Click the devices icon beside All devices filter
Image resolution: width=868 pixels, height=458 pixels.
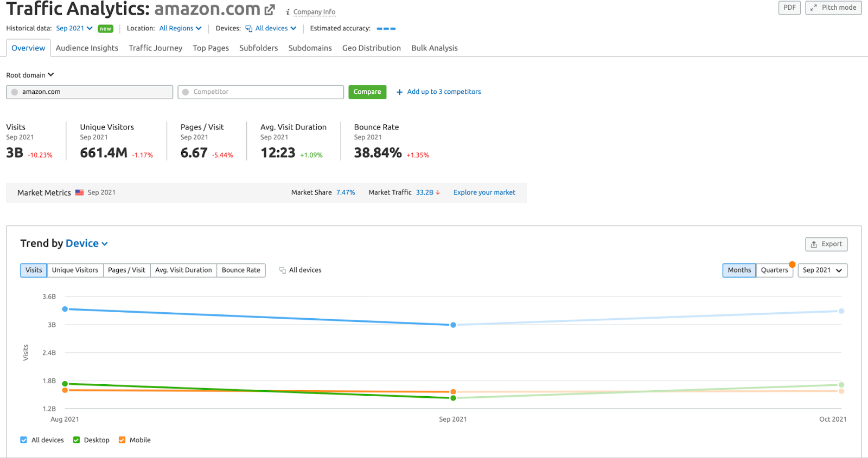coord(249,29)
